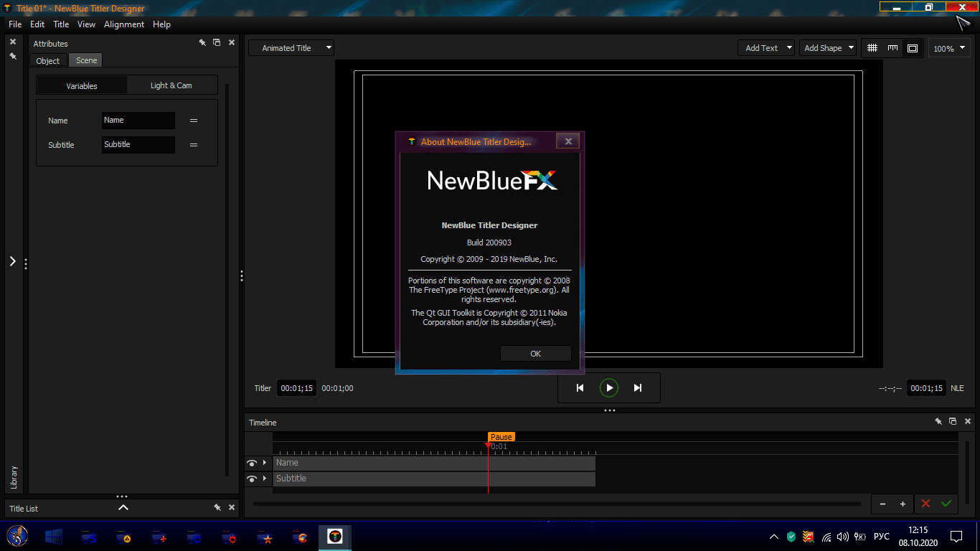This screenshot has height=551, width=980.
Task: Expand the Subtitle layer row
Action: tap(265, 478)
